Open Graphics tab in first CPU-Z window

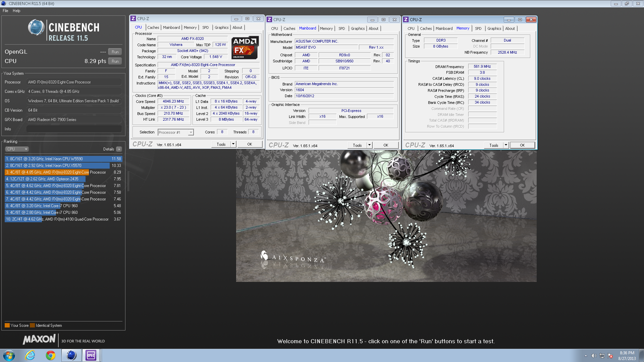click(221, 27)
